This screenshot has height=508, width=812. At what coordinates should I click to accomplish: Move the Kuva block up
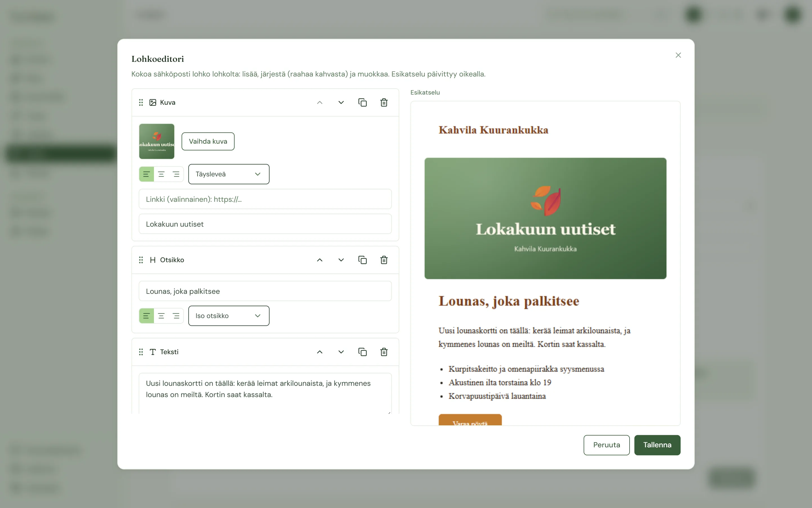click(319, 102)
